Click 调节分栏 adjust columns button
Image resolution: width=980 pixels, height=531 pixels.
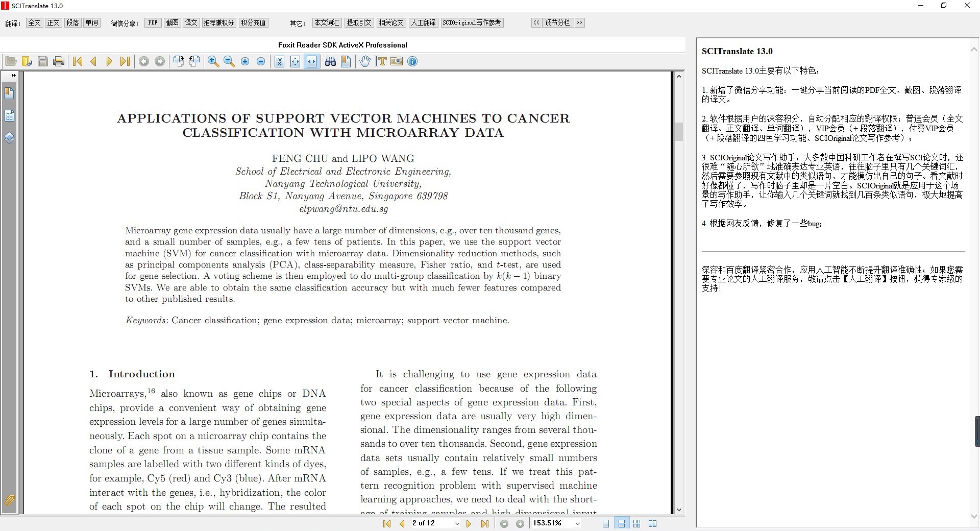point(557,22)
